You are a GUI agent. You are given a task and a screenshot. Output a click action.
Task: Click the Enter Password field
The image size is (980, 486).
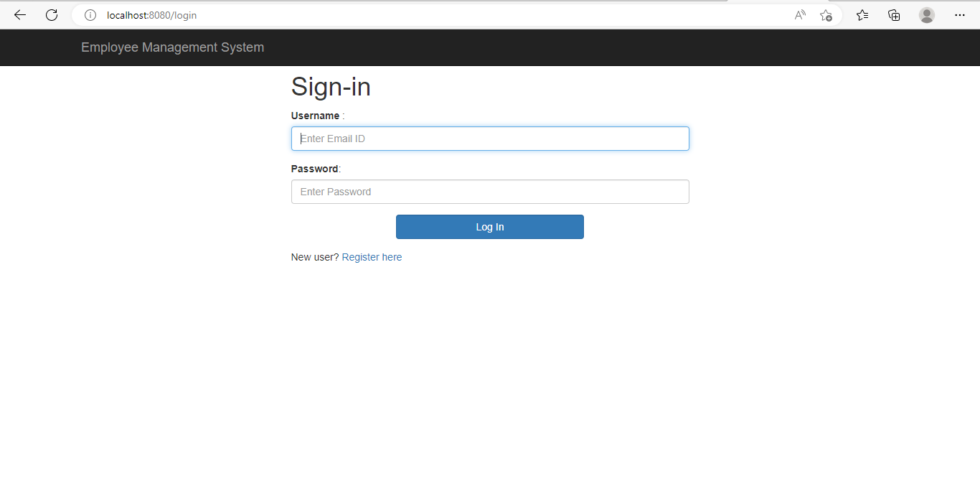[x=490, y=191]
